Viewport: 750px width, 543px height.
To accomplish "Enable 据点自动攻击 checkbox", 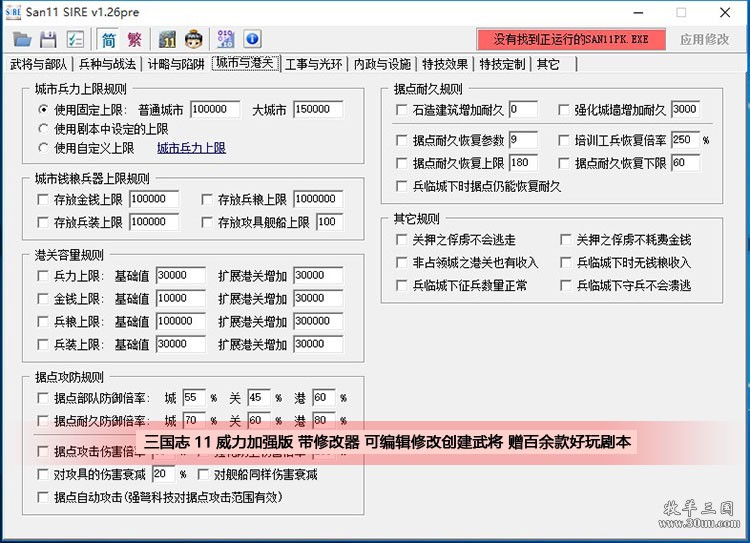I will pyautogui.click(x=43, y=498).
